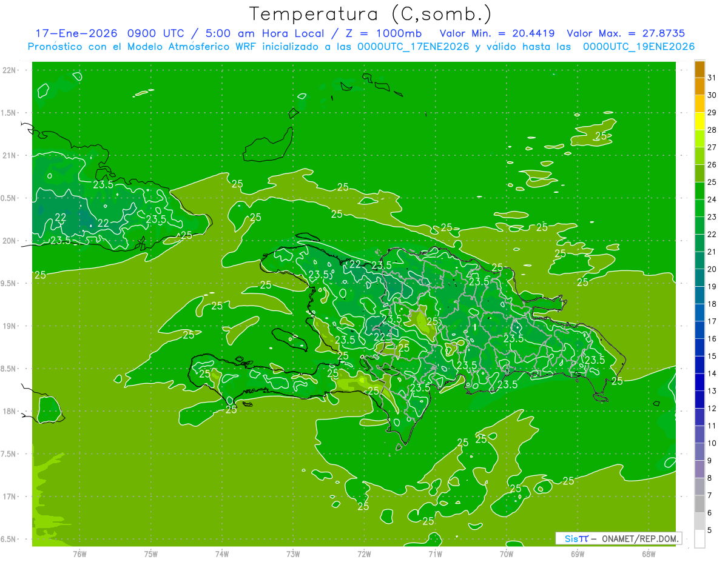Click the 72W longitude axis label
The width and height of the screenshot is (728, 562).
[364, 554]
